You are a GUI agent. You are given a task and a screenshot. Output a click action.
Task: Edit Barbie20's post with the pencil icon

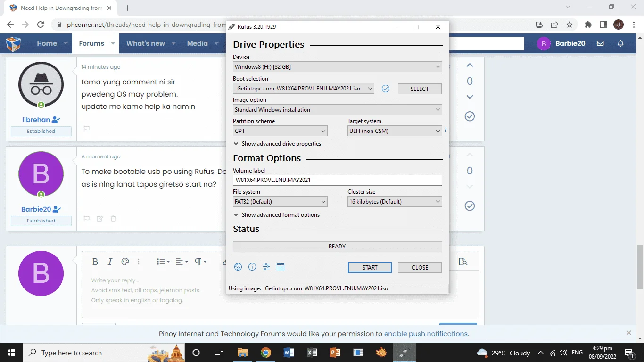[x=100, y=219]
